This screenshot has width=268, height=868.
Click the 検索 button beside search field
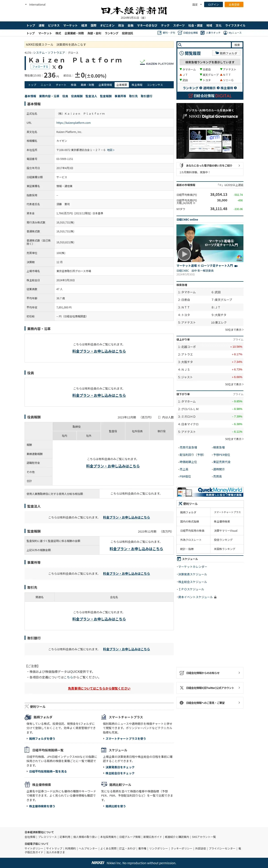tap(237, 45)
